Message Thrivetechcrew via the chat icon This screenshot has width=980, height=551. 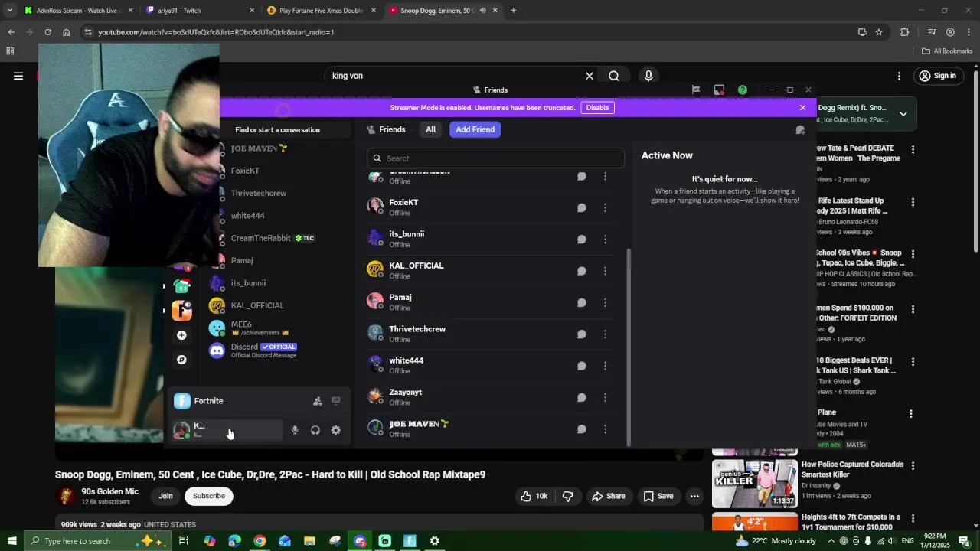[x=582, y=334]
